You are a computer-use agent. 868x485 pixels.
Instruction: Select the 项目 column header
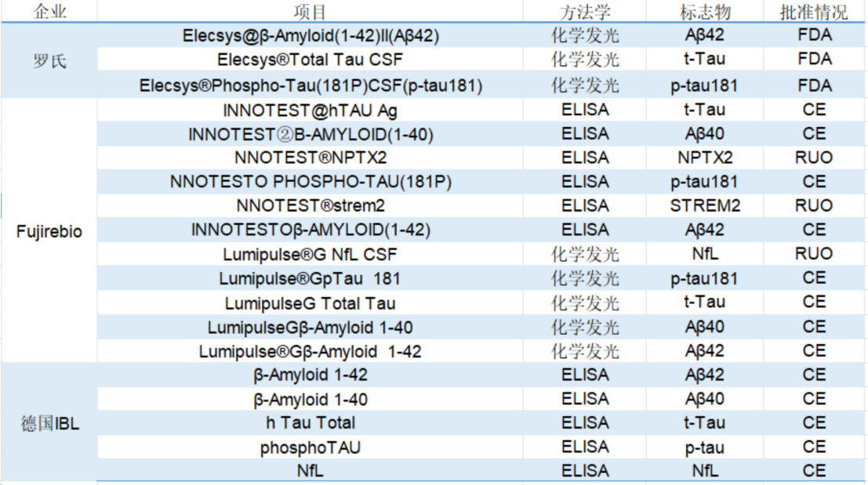310,11
